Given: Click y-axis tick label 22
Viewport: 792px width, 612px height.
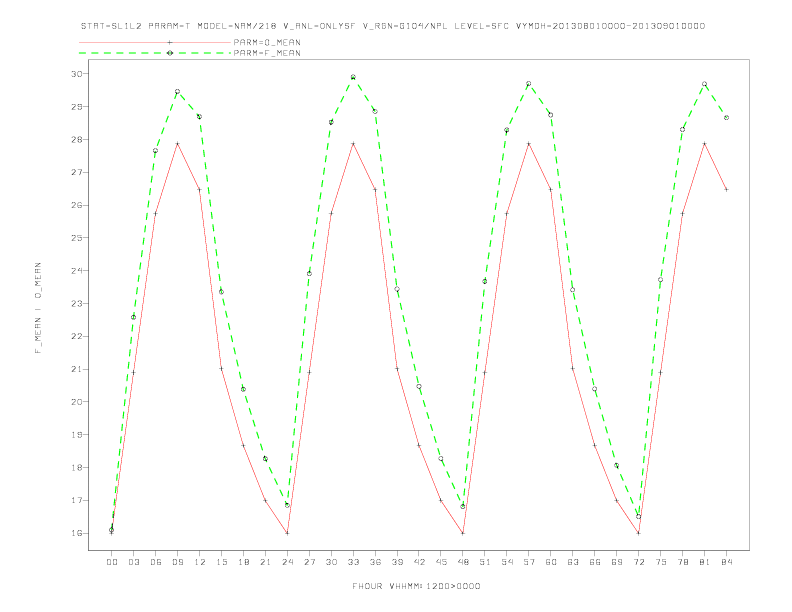Looking at the screenshot, I should click(77, 336).
